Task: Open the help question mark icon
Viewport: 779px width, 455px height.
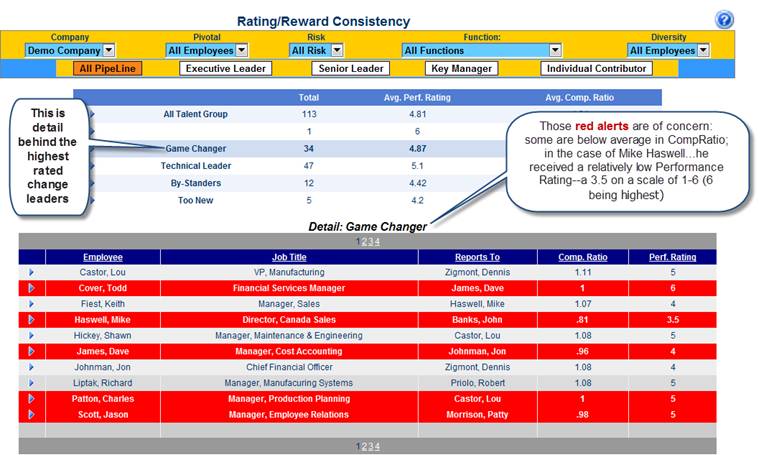Action: [724, 20]
